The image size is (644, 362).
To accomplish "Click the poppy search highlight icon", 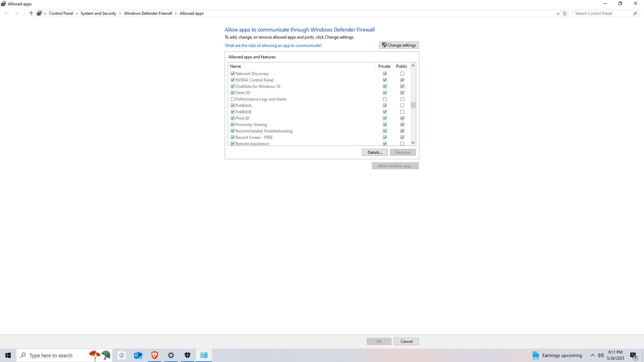I will tap(100, 355).
